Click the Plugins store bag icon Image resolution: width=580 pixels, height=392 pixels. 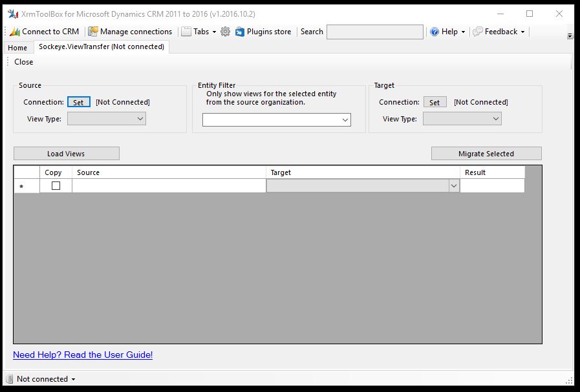point(240,32)
